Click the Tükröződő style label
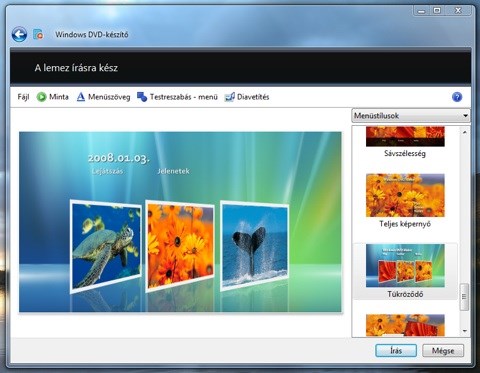 tap(405, 294)
